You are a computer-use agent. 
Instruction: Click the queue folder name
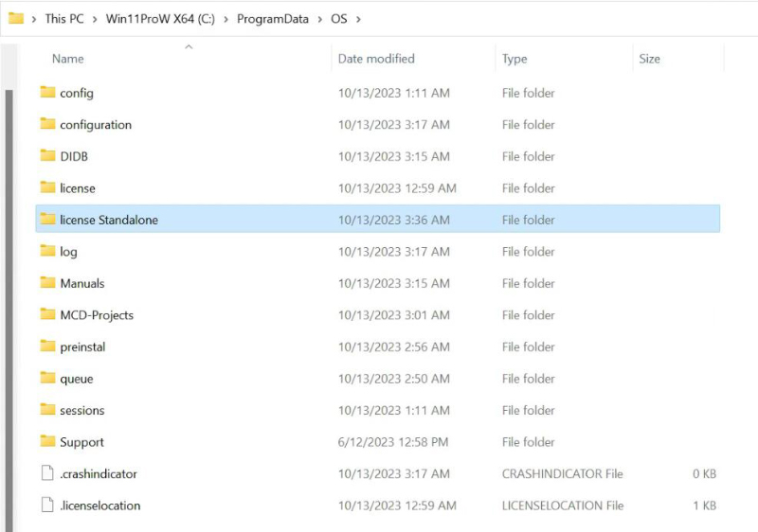(77, 379)
